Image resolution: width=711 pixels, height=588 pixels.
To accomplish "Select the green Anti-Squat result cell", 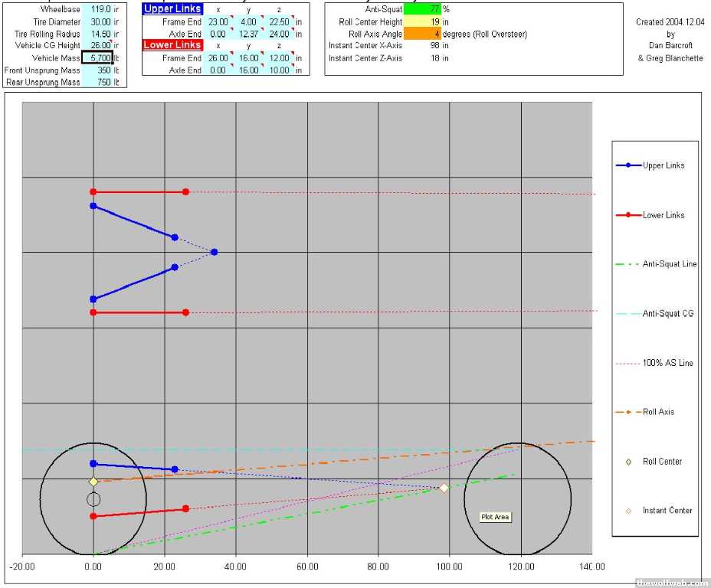I will [x=422, y=9].
